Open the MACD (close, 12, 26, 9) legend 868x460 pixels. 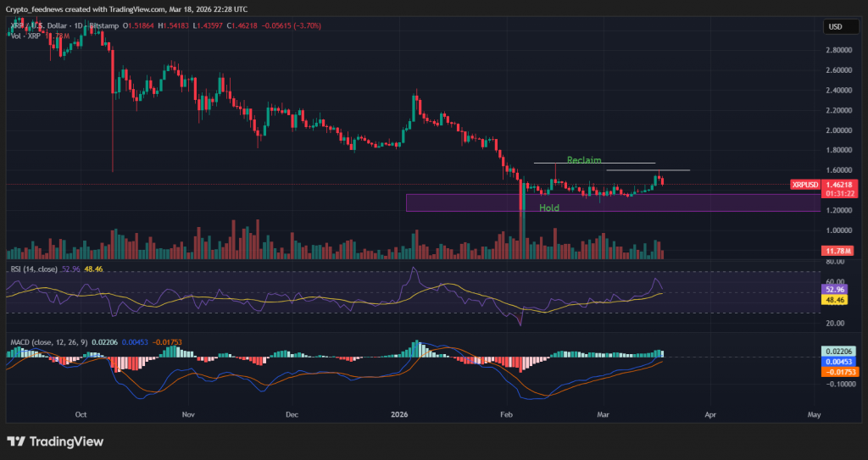click(x=53, y=341)
